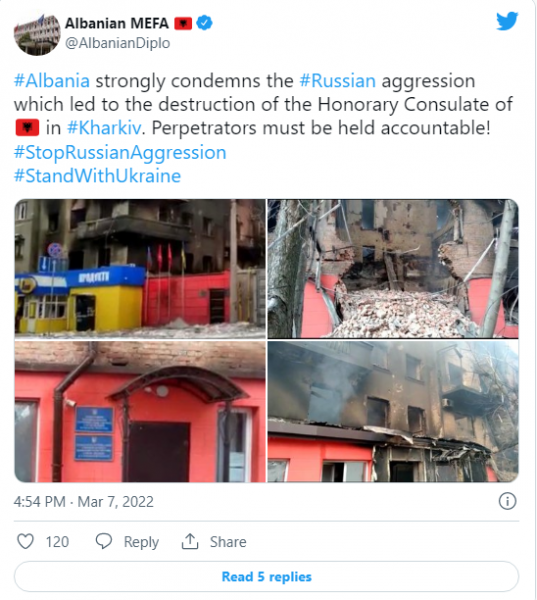Open Albanian MEFA profile avatar

pos(37,34)
